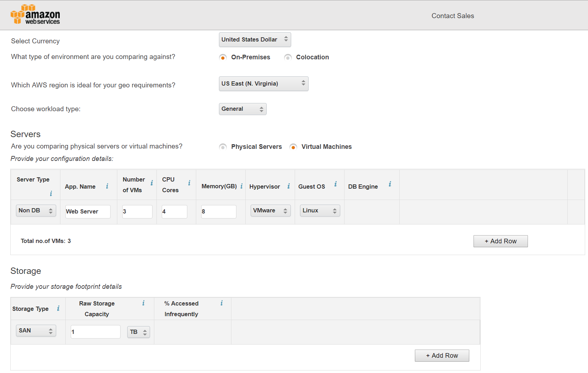588x373 pixels.
Task: Select the Physical Servers radio button
Action: (x=223, y=147)
